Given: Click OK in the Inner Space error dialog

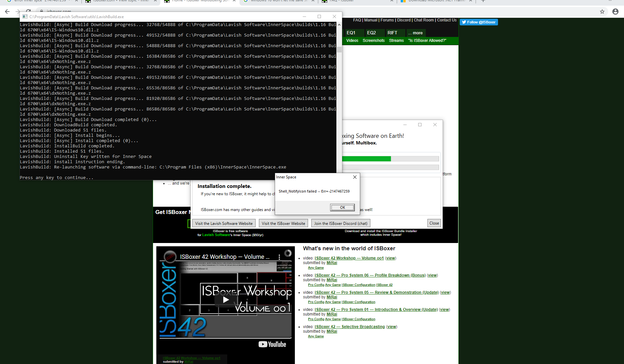Looking at the screenshot, I should point(342,207).
